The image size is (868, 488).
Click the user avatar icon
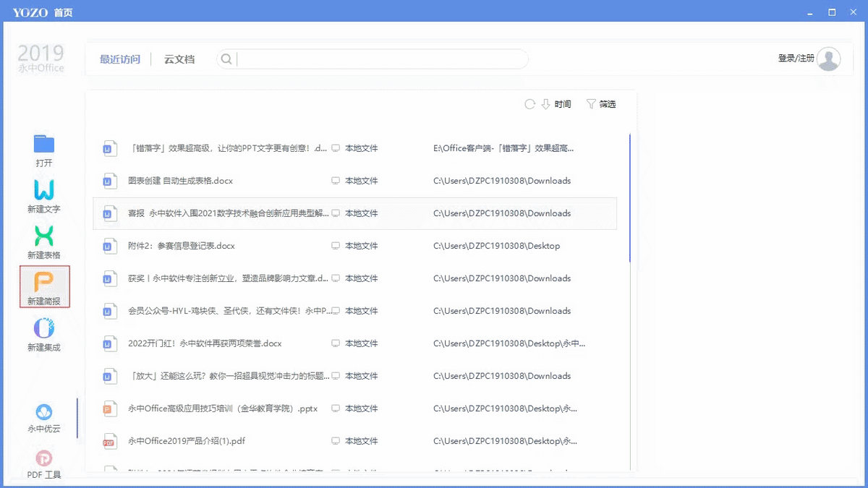(828, 59)
